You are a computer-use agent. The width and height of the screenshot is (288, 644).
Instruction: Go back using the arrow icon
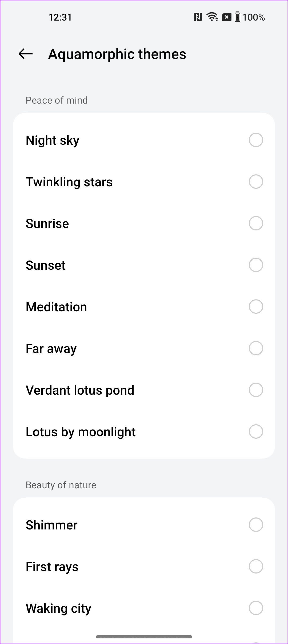click(26, 54)
